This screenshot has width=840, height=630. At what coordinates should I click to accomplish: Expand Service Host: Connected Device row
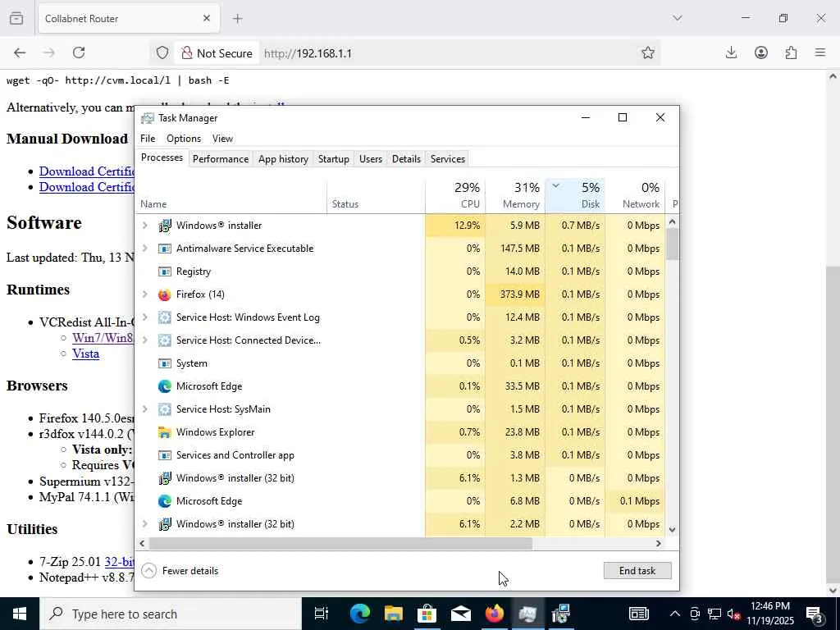click(x=144, y=340)
